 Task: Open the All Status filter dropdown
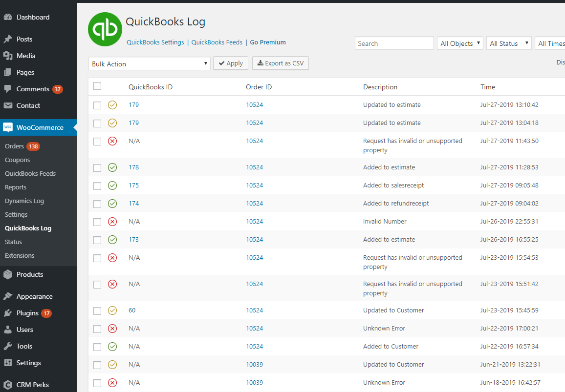click(509, 43)
